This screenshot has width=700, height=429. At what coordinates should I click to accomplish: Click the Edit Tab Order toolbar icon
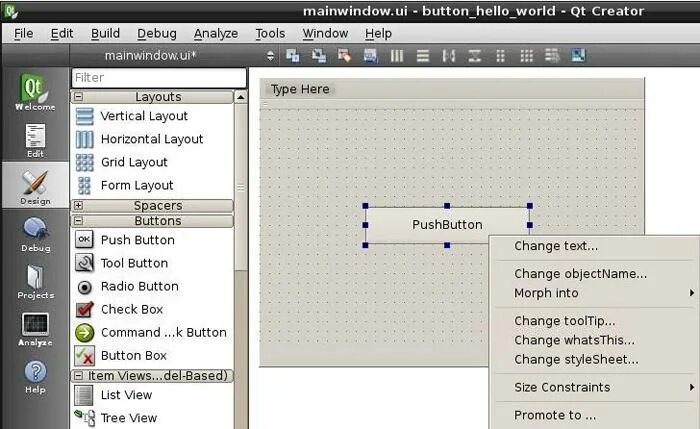coord(371,56)
